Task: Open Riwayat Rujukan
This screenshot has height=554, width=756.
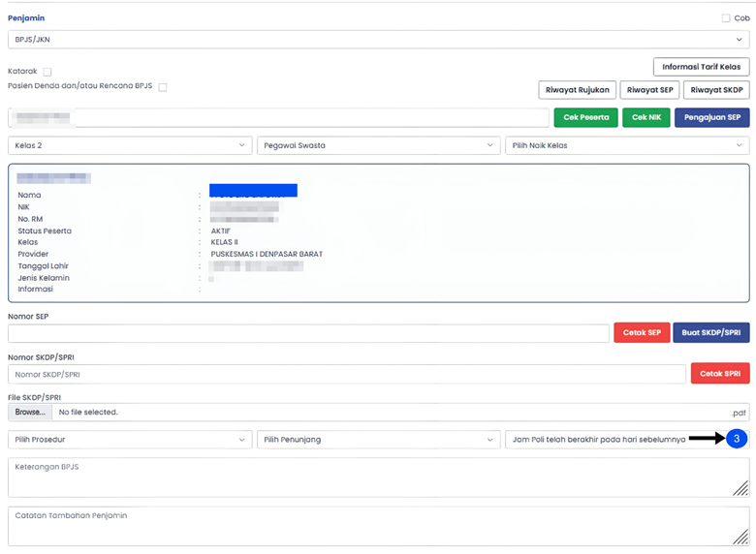Action: pyautogui.click(x=578, y=90)
